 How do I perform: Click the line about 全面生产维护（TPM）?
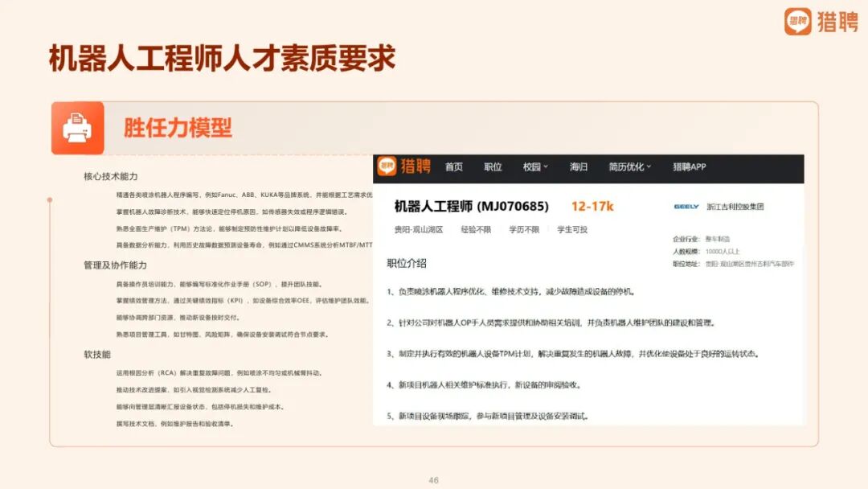click(230, 228)
